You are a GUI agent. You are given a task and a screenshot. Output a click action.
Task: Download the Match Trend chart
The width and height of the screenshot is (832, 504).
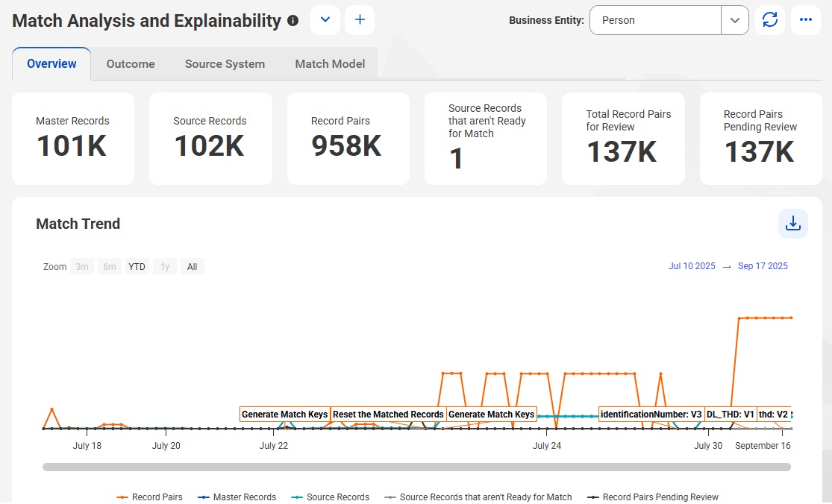click(x=793, y=224)
